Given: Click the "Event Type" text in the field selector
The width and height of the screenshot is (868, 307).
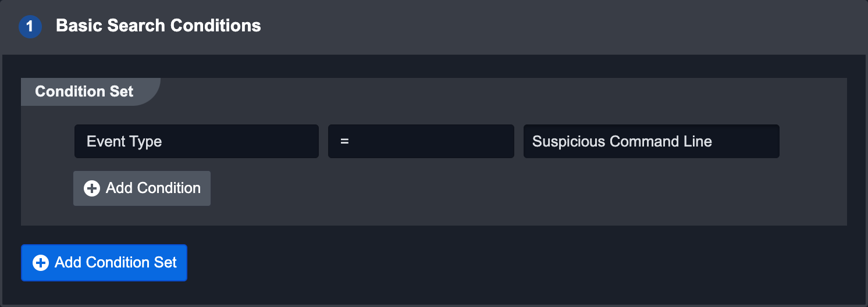Looking at the screenshot, I should pos(124,141).
